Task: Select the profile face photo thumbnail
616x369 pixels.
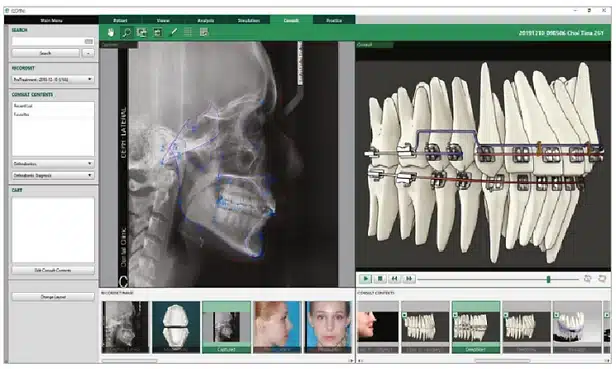Action: coord(277,327)
